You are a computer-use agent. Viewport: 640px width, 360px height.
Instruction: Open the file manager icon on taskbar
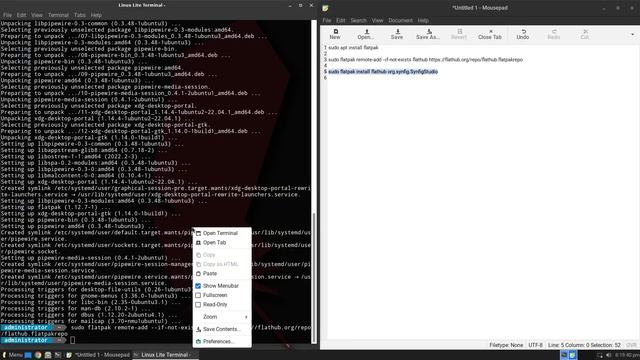[48, 355]
